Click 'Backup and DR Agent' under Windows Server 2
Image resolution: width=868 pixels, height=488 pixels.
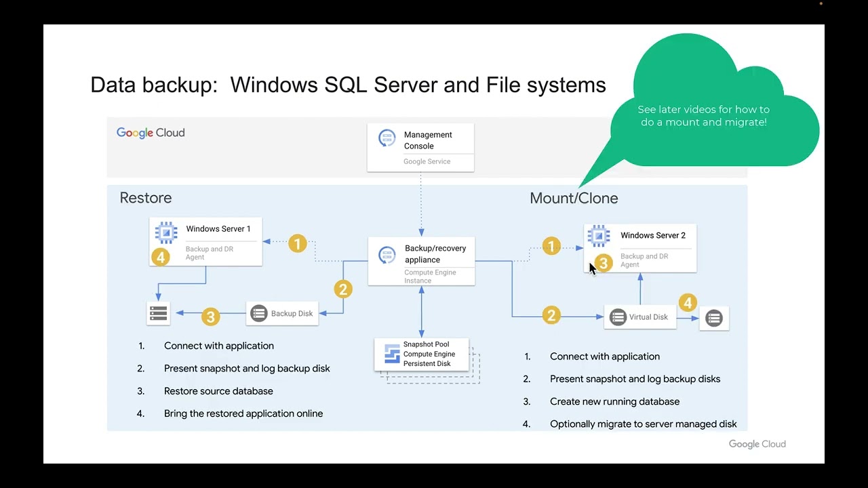[x=644, y=260]
